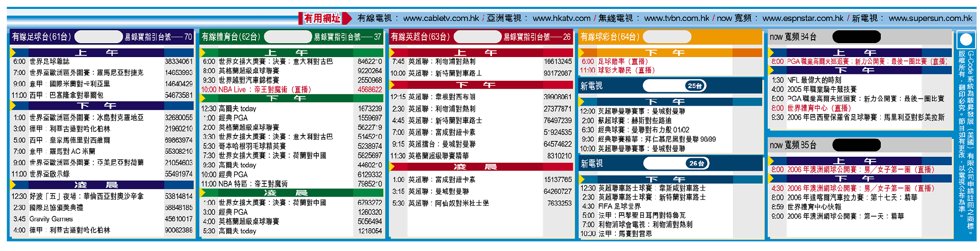Image resolution: width=980 pixels, height=251 pixels.
Task: Click G-code number 90062388
Action: point(179,230)
